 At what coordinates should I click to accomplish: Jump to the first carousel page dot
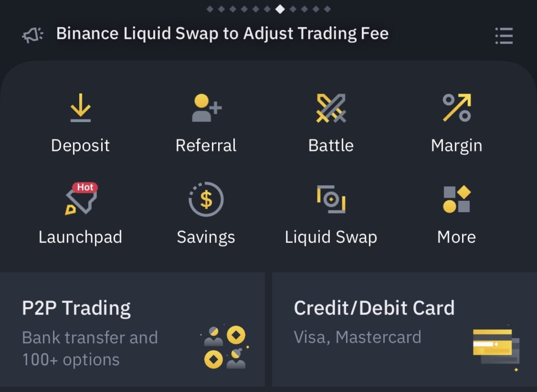(x=210, y=9)
